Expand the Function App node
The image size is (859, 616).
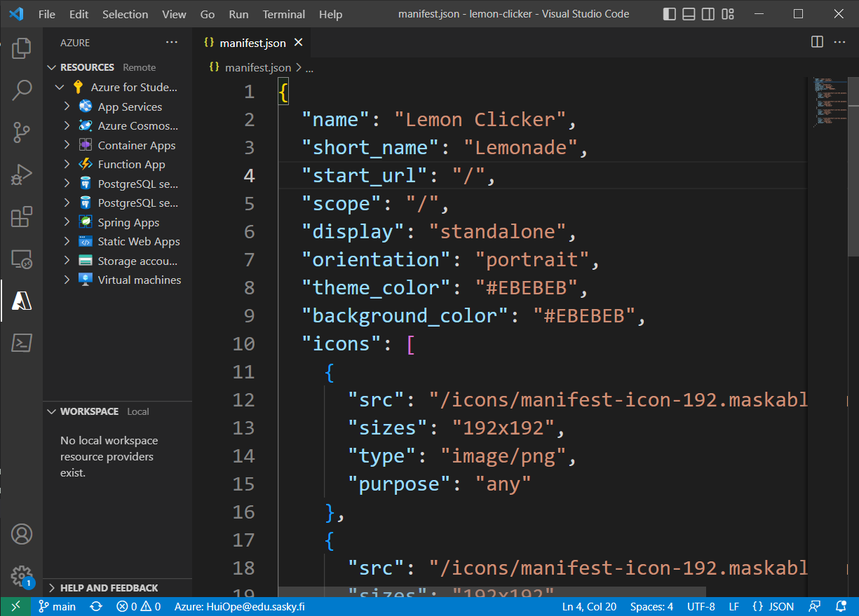click(x=67, y=164)
